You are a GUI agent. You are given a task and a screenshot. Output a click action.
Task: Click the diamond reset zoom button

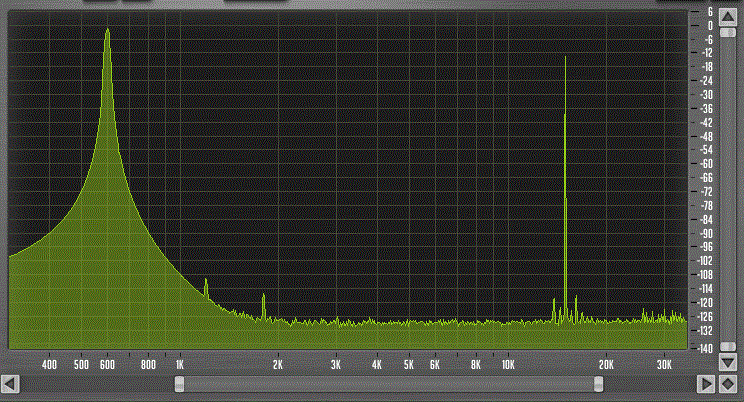728,384
